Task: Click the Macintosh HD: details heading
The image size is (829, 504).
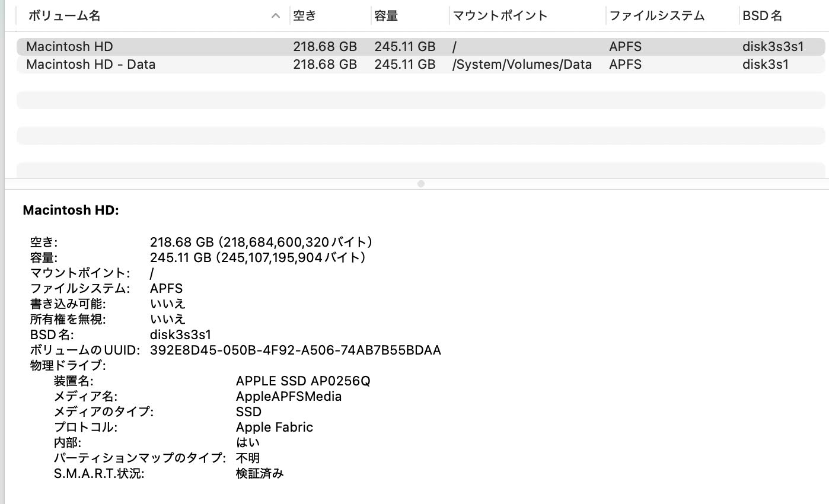Action: [x=71, y=209]
